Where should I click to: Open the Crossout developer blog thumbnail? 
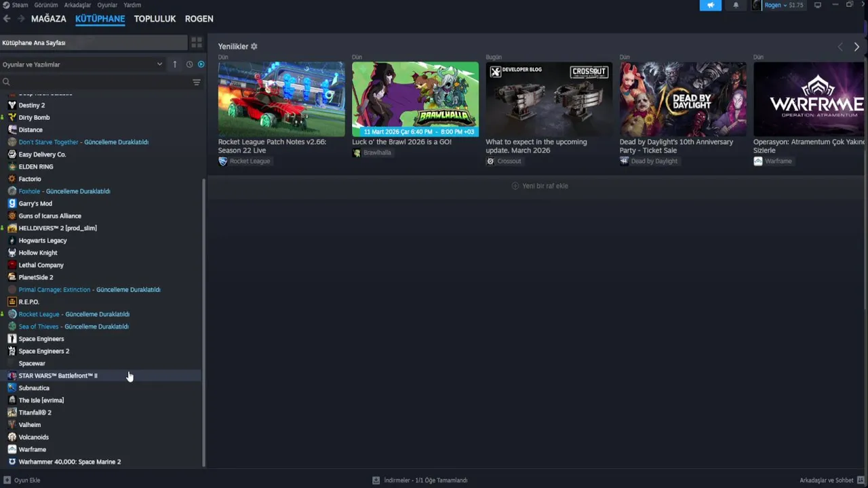[549, 99]
